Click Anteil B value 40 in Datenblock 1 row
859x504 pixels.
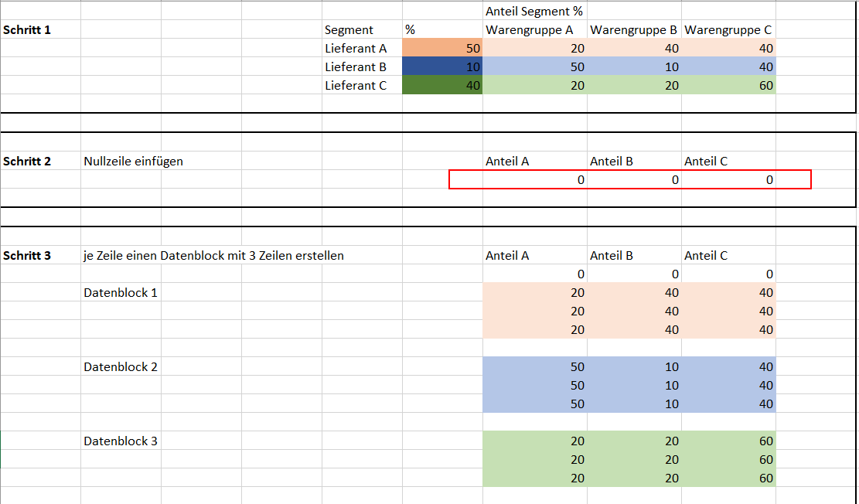pyautogui.click(x=634, y=292)
